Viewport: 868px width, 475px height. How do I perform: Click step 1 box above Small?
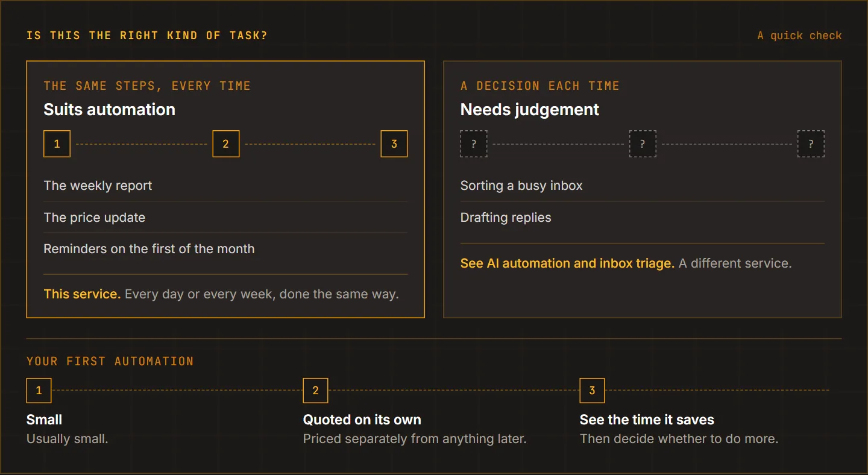[x=39, y=391]
